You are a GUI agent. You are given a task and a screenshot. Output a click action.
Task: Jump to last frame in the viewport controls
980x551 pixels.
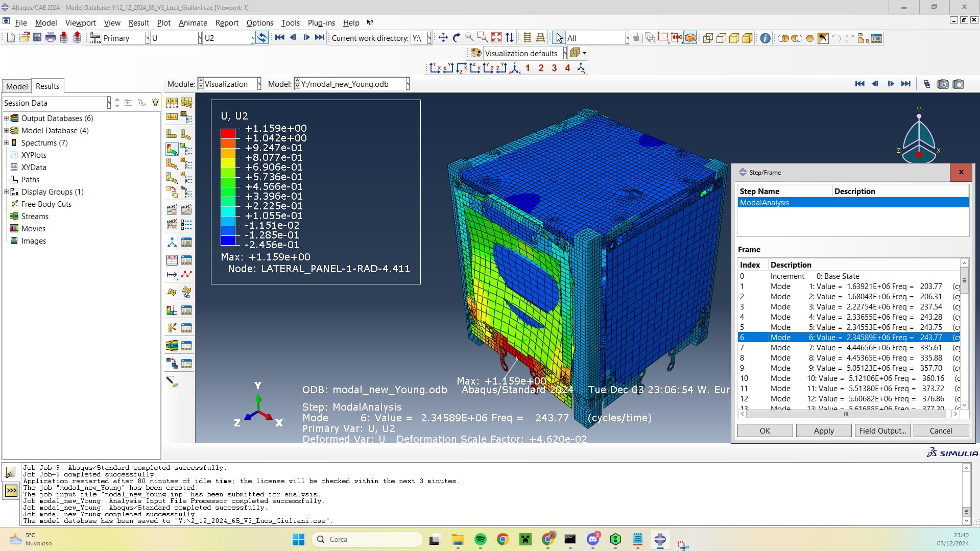[905, 84]
